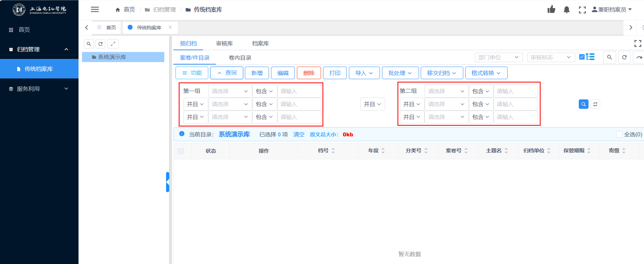Switch to the 审核库 tab

point(224,44)
